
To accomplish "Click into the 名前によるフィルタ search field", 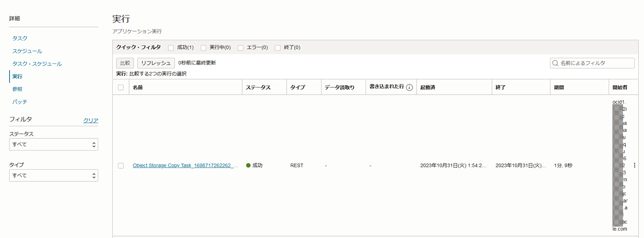I will [x=592, y=63].
